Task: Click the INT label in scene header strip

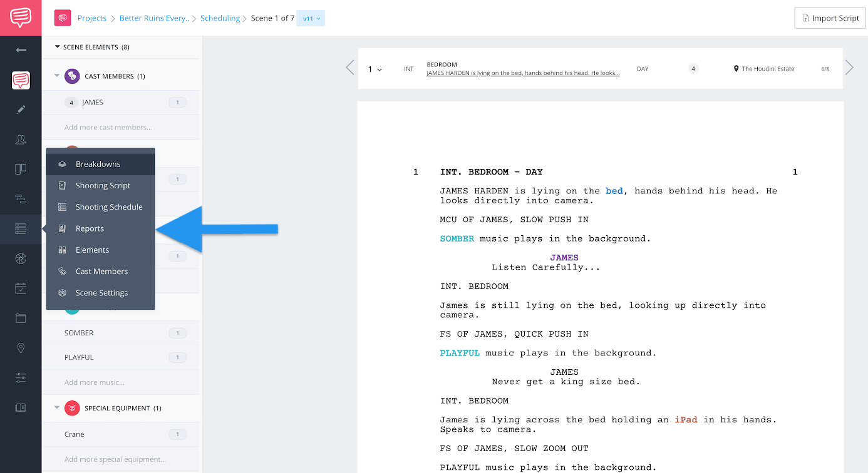Action: (409, 69)
